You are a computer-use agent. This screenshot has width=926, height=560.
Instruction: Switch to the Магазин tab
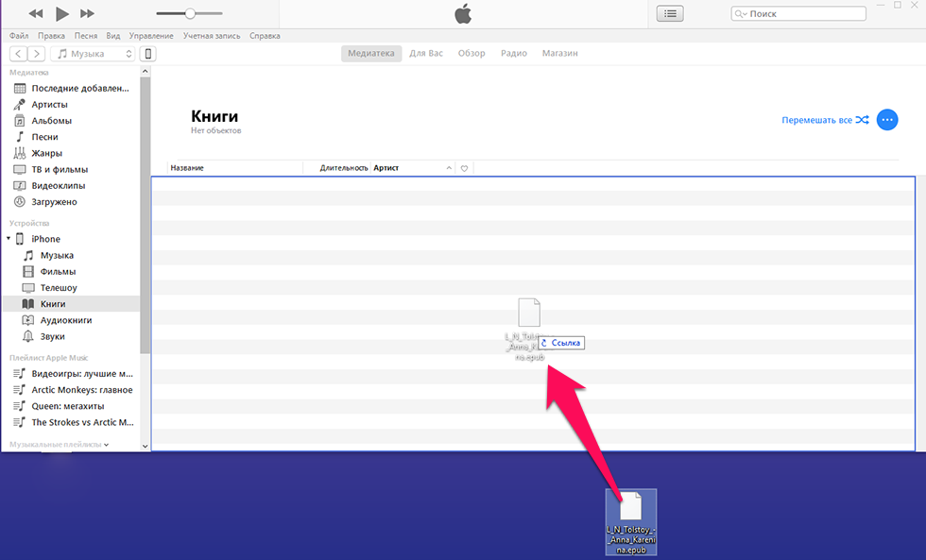pyautogui.click(x=559, y=53)
